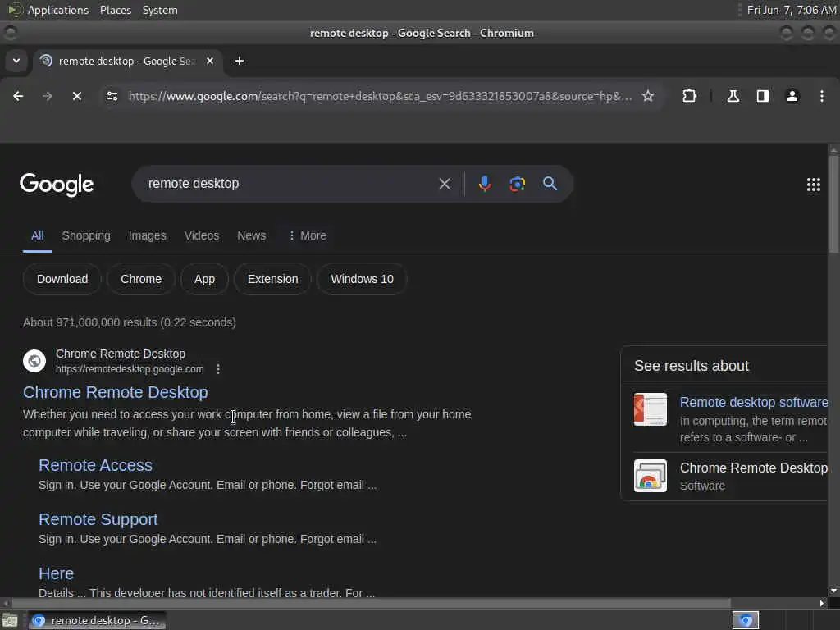
Task: Open Remote desktop software knowledge link
Action: point(753,402)
